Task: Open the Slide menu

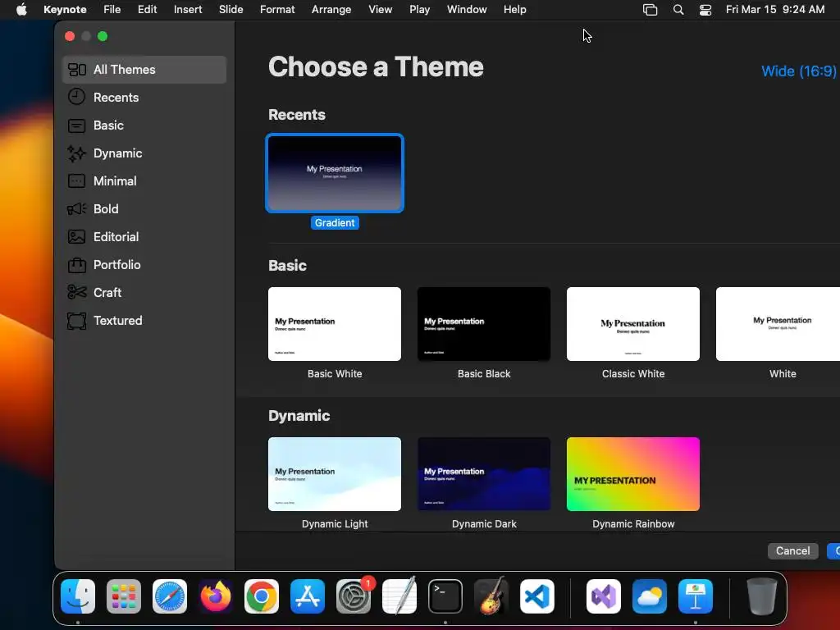Action: coord(231,10)
